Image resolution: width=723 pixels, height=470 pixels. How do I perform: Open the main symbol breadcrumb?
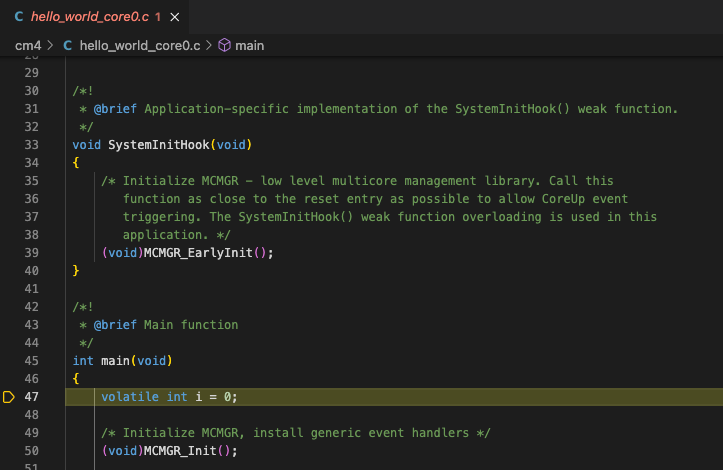[x=249, y=46]
